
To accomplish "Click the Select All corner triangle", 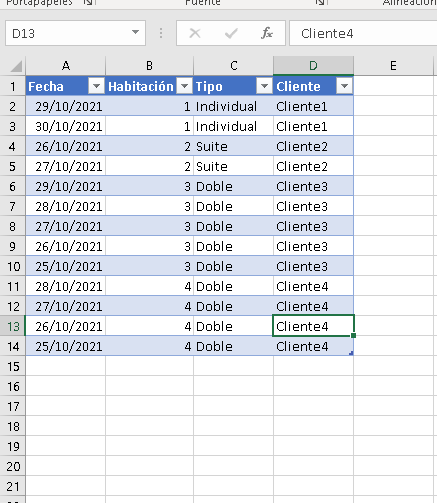I will coord(16,66).
